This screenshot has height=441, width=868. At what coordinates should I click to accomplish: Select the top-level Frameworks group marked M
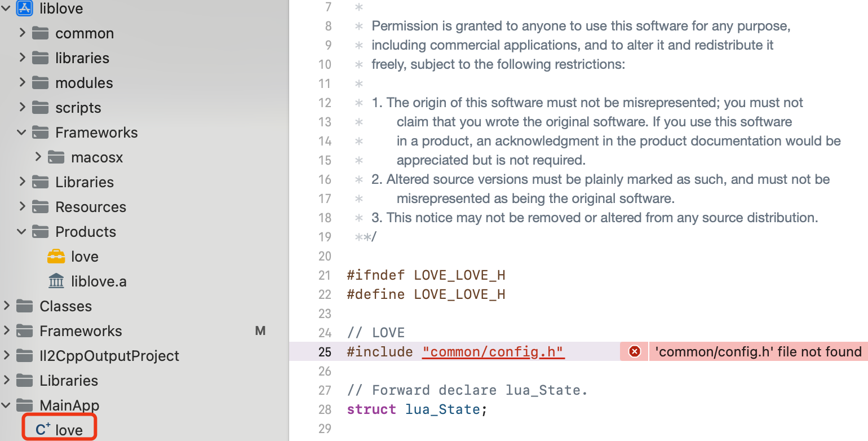pyautogui.click(x=81, y=331)
